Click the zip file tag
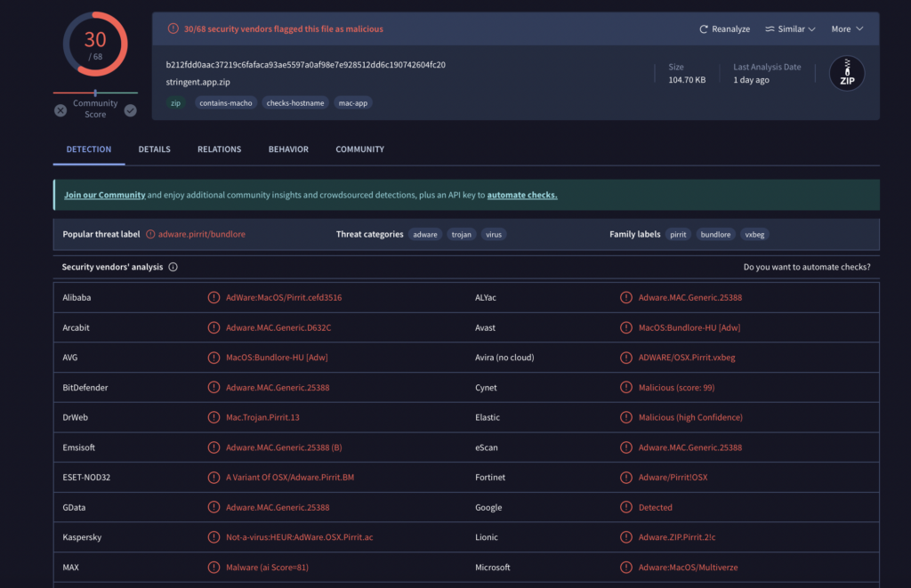The height and width of the screenshot is (588, 911). (175, 103)
